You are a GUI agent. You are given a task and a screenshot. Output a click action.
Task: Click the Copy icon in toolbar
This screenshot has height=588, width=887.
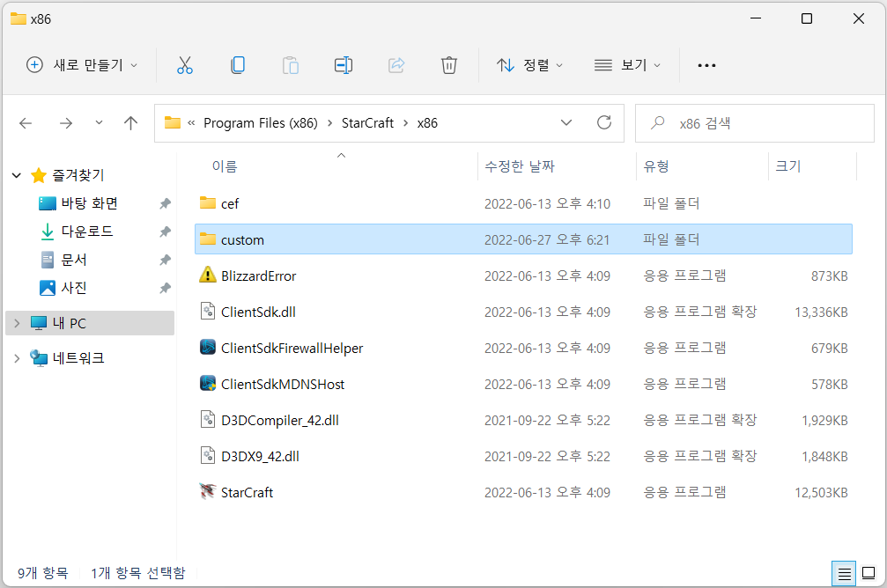click(238, 65)
